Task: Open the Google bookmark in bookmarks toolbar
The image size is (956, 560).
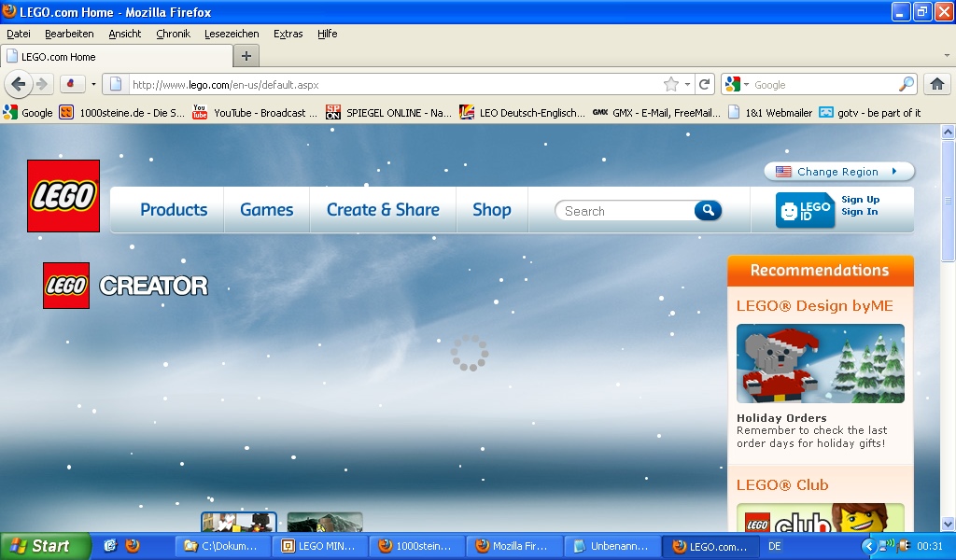Action: 28,113
